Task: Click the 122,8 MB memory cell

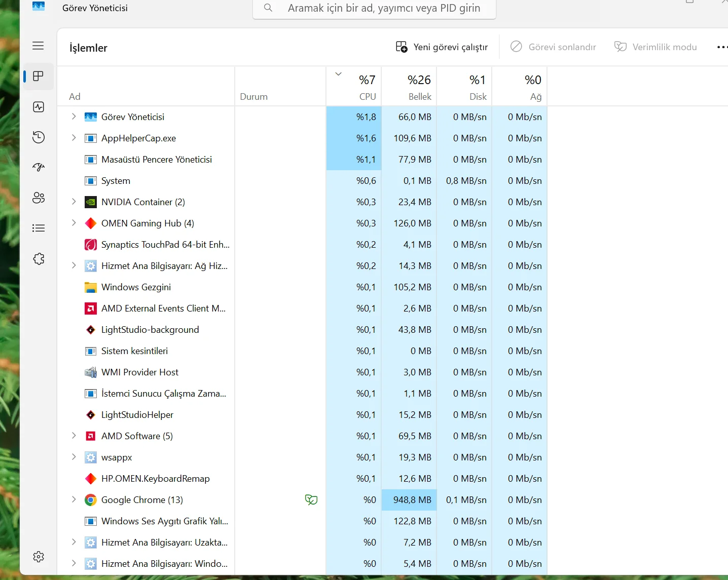Action: [409, 521]
